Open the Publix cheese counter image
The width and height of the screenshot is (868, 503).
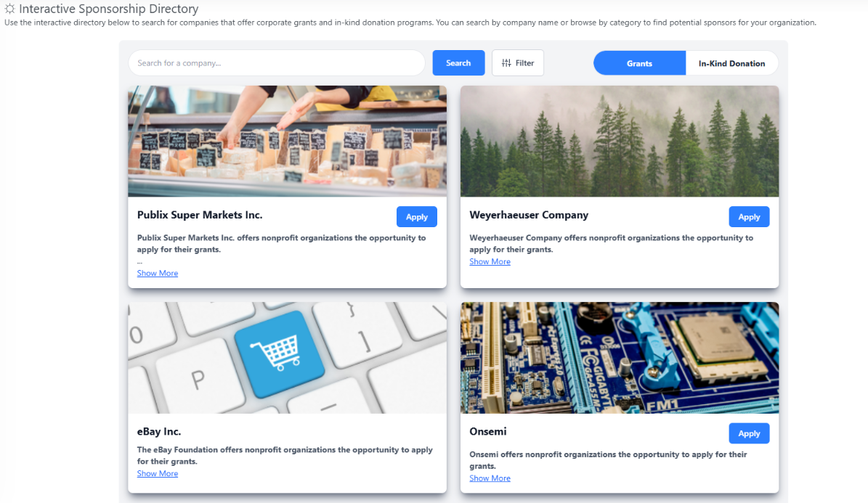[288, 141]
